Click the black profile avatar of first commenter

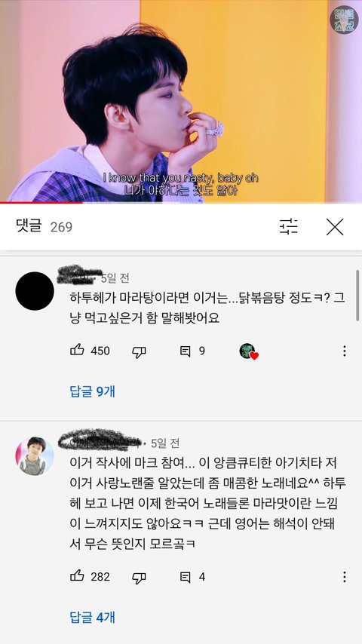(35, 291)
